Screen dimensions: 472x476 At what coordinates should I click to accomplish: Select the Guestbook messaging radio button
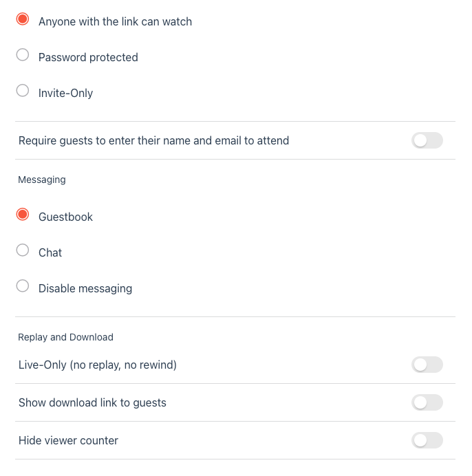(x=23, y=215)
